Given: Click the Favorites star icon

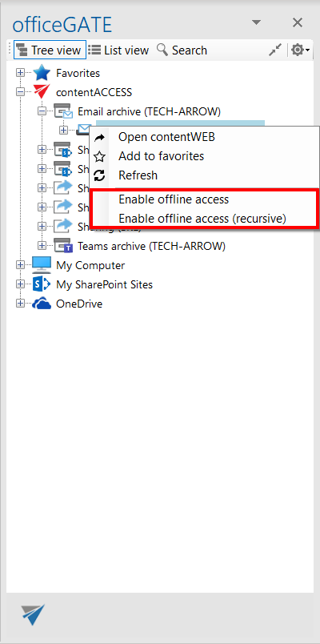Looking at the screenshot, I should [42, 73].
